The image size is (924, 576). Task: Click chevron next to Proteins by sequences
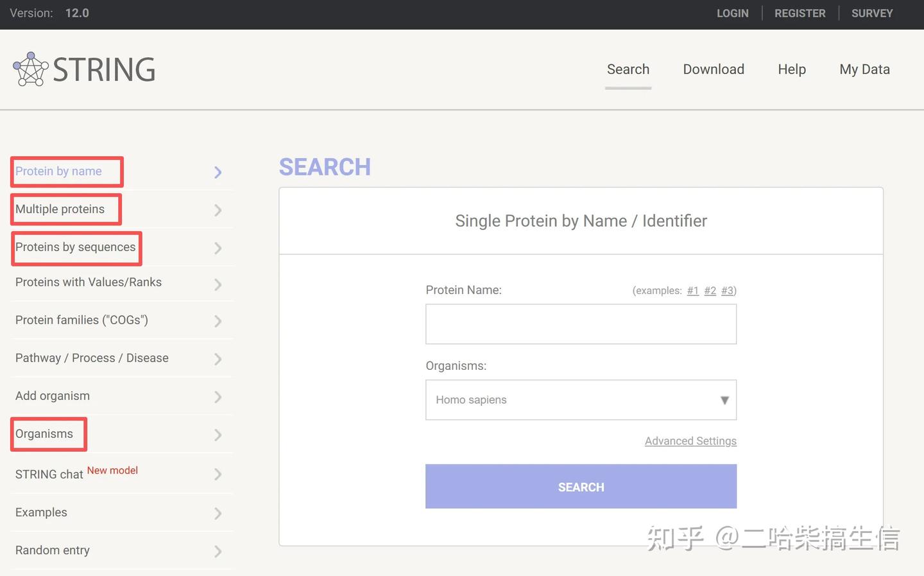pos(218,248)
